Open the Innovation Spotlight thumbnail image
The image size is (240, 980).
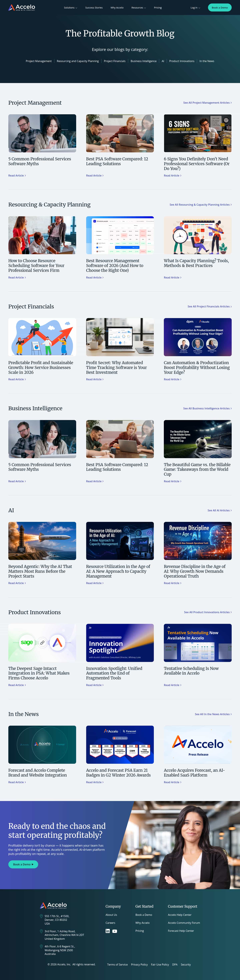[120, 643]
